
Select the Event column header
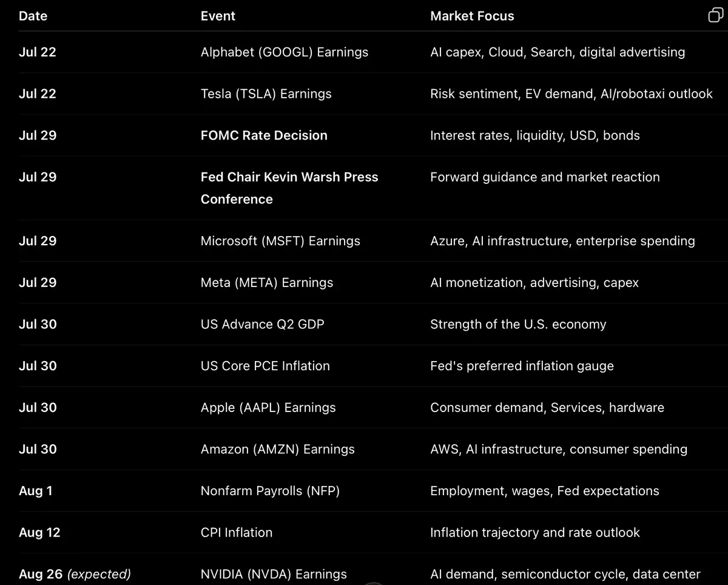[x=218, y=16]
